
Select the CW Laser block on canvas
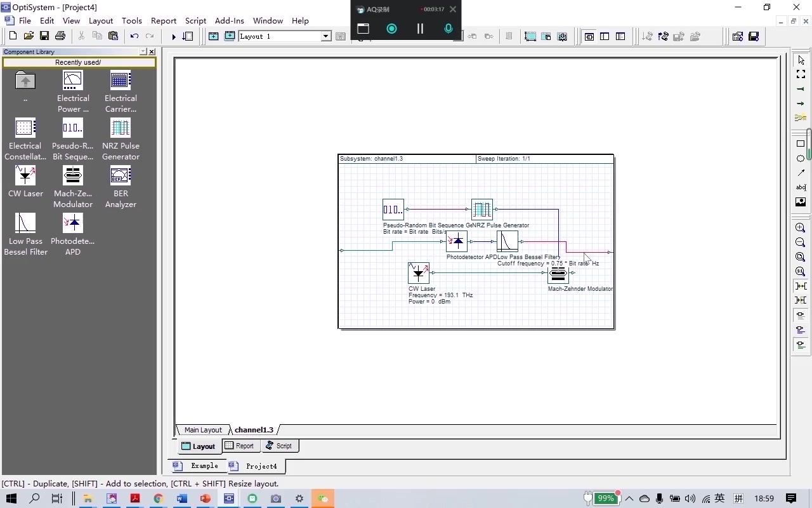pos(419,273)
